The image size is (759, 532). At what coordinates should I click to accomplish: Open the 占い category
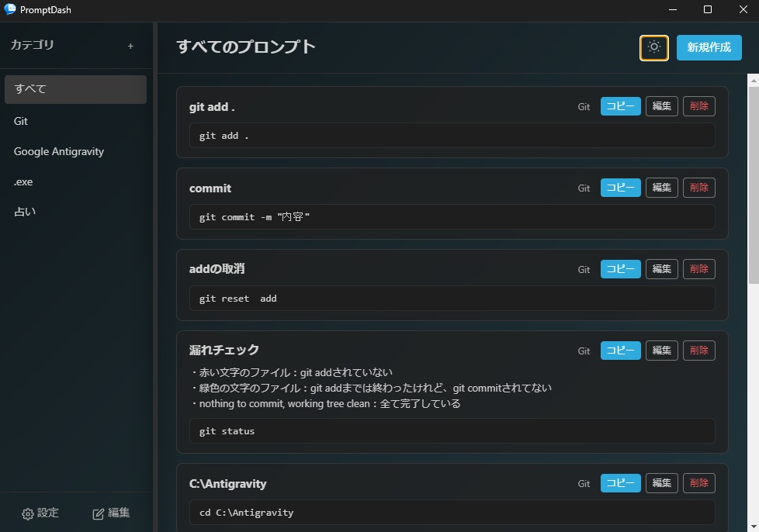pos(75,212)
